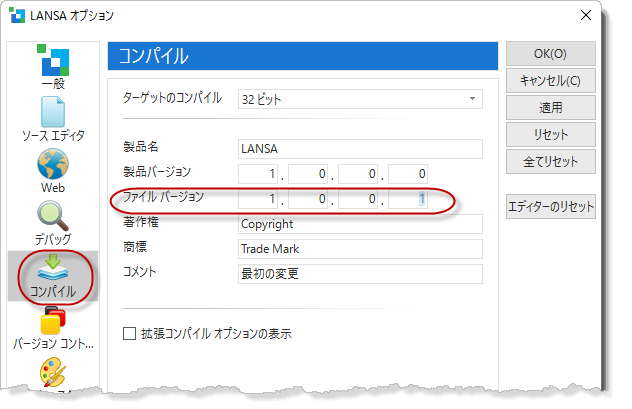Click the highlighted last ファイル バージョン field
Screen dimensions: 632x409
[408, 199]
